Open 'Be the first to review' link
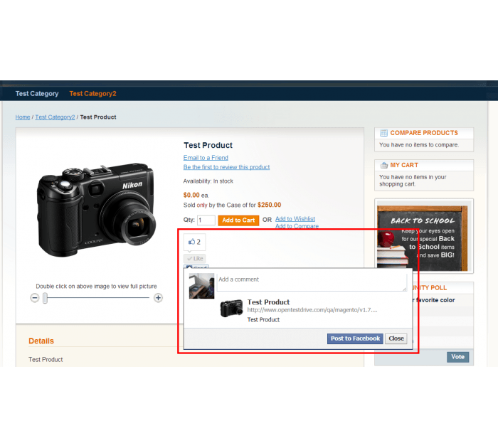 226,167
